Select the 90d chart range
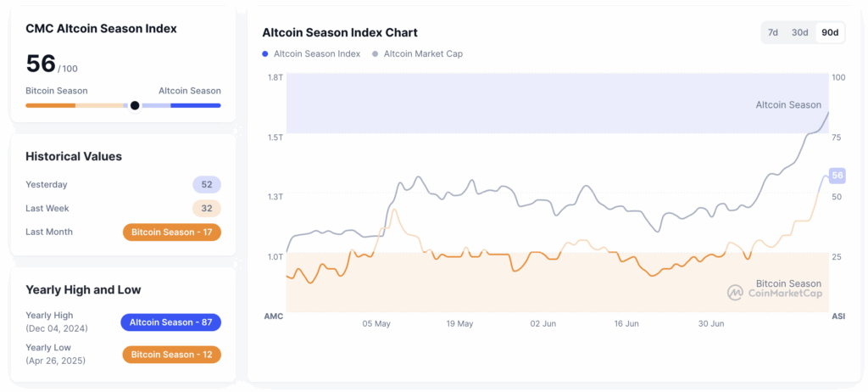This screenshot has width=868, height=392. tap(830, 33)
